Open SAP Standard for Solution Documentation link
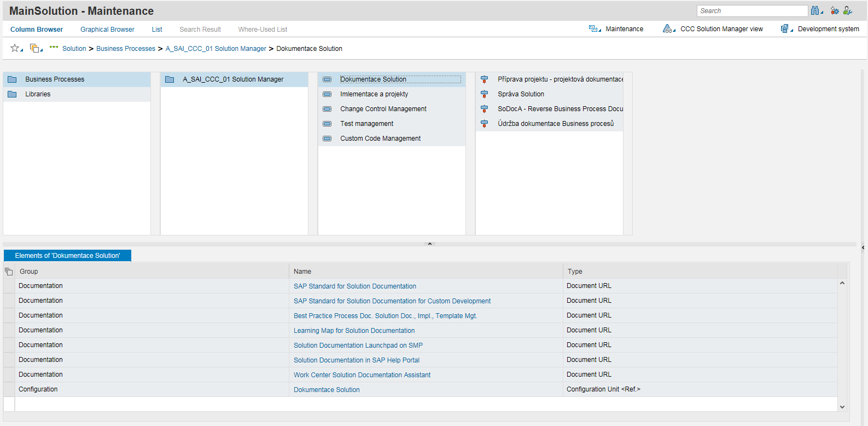Image resolution: width=868 pixels, height=426 pixels. click(355, 286)
